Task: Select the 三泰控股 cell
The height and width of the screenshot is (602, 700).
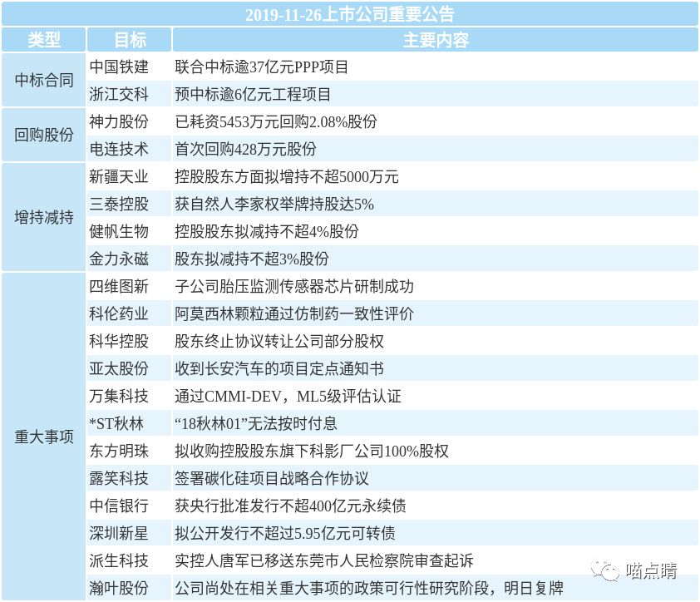Action: click(130, 204)
